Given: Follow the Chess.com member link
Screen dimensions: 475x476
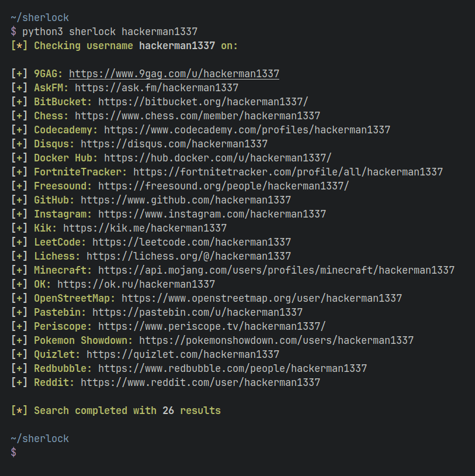Looking at the screenshot, I should [197, 116].
